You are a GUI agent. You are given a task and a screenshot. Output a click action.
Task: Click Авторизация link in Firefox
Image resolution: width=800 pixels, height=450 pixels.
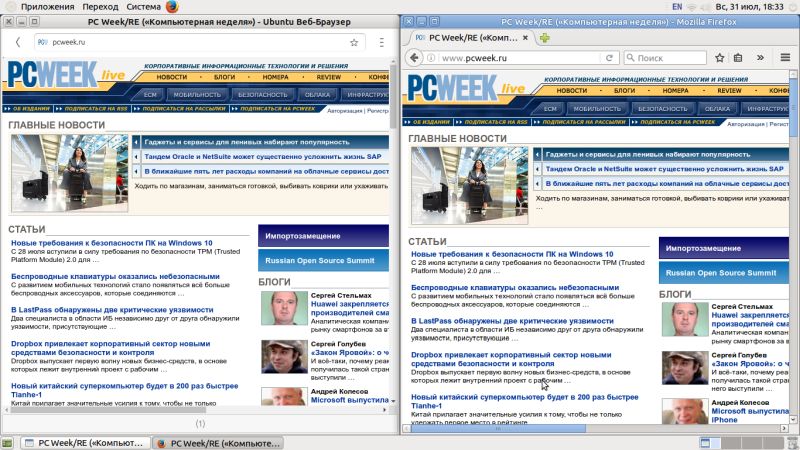(x=744, y=124)
